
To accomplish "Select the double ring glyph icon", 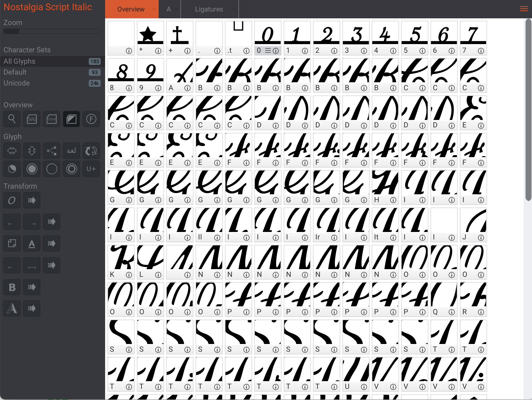I will pos(71,169).
